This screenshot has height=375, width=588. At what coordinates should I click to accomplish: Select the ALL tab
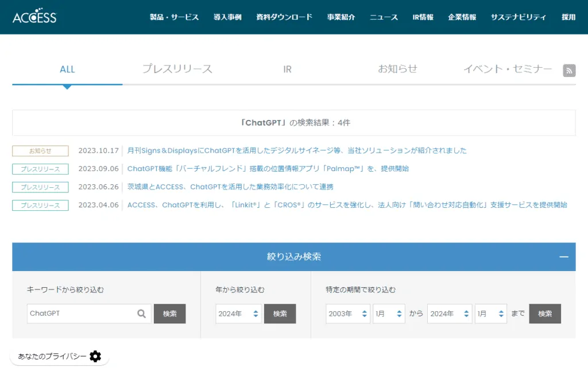(x=68, y=69)
